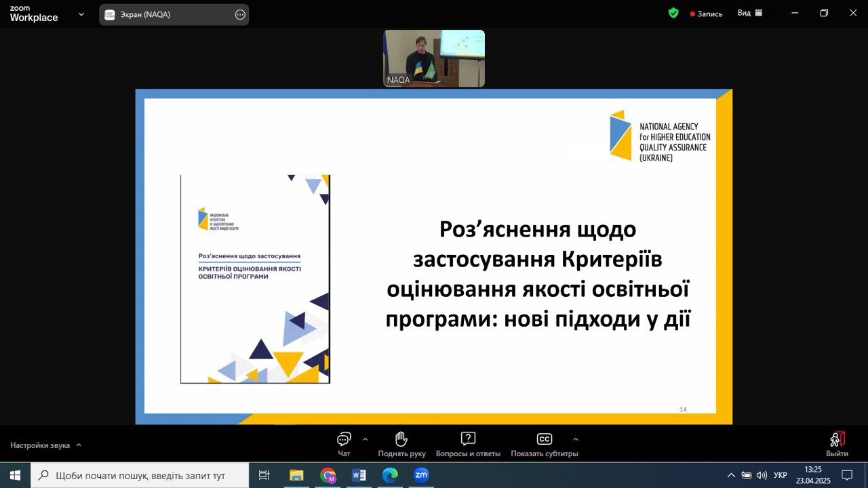Open Zoom app in Windows taskbar
Viewport: 868px width, 488px height.
pyautogui.click(x=421, y=475)
